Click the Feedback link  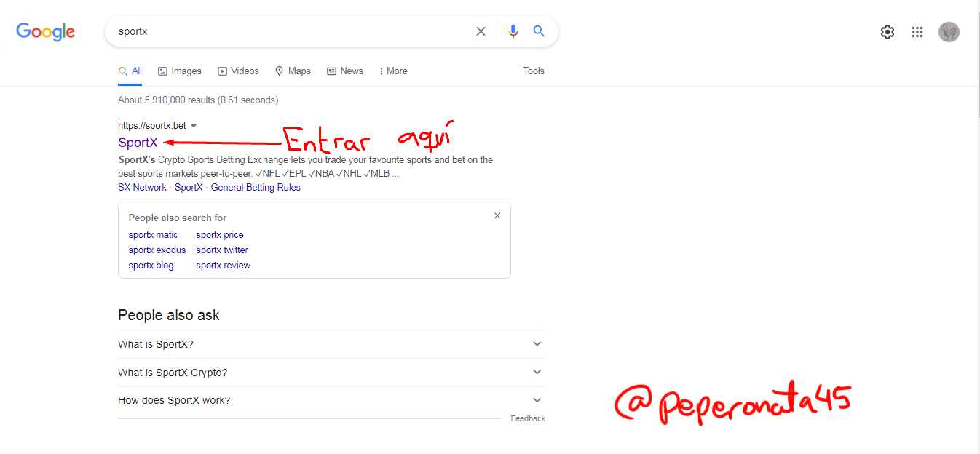[x=528, y=418]
